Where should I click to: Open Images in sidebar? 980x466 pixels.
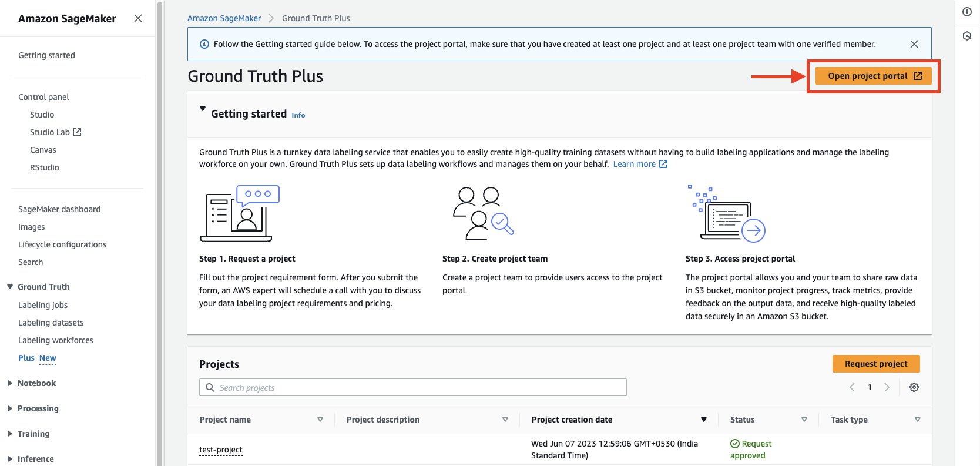tap(32, 227)
